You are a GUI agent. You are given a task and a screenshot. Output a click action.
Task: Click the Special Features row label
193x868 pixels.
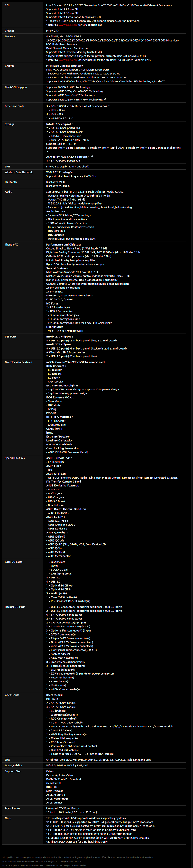(x=15, y=458)
